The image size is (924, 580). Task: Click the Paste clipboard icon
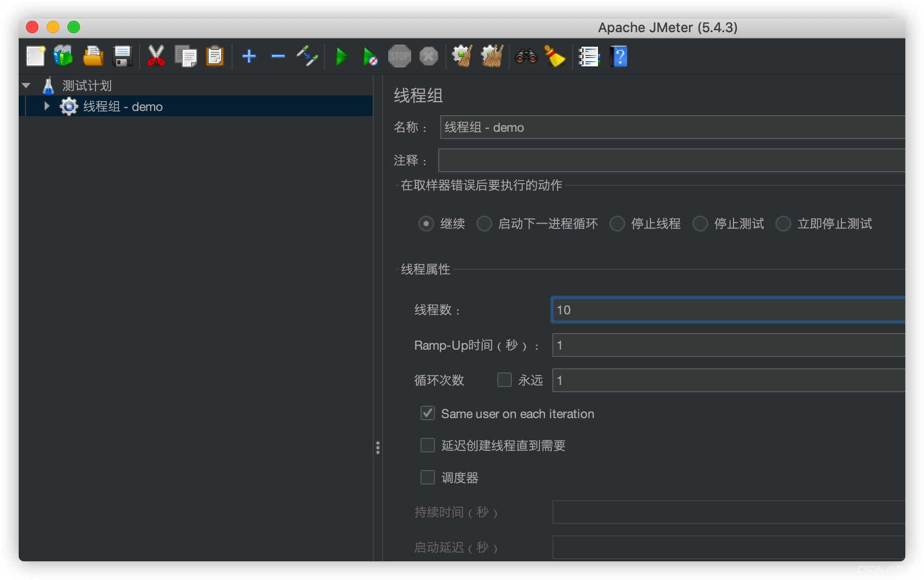tap(215, 56)
